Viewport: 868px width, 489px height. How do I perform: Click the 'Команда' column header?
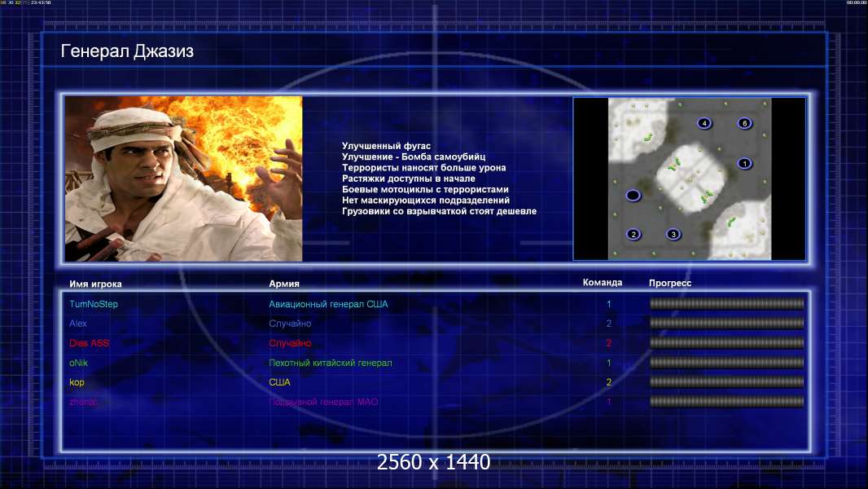(x=603, y=283)
